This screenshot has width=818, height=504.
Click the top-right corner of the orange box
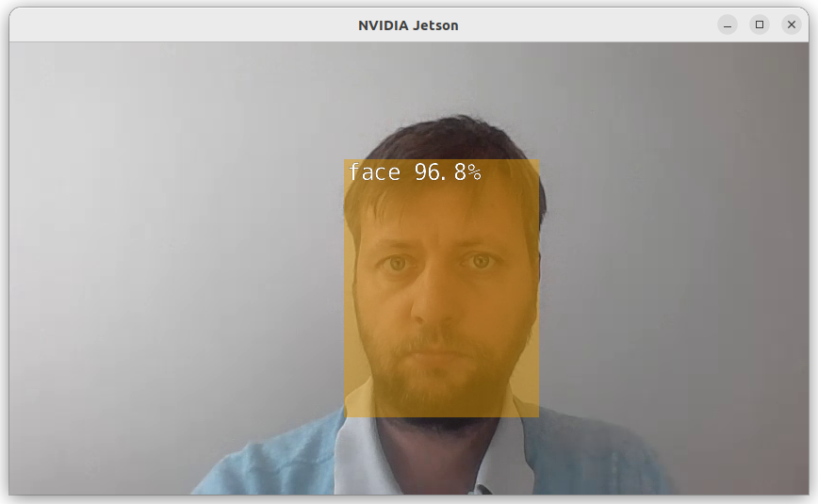tap(538, 161)
